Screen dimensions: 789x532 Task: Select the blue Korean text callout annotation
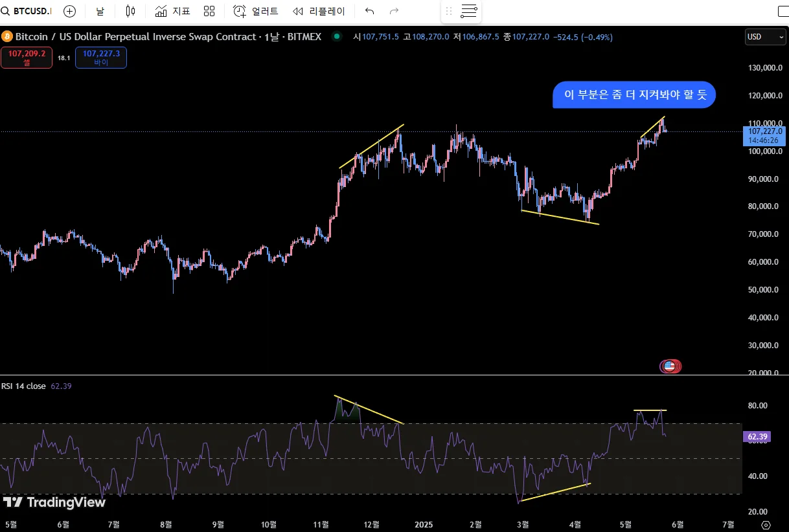[634, 94]
